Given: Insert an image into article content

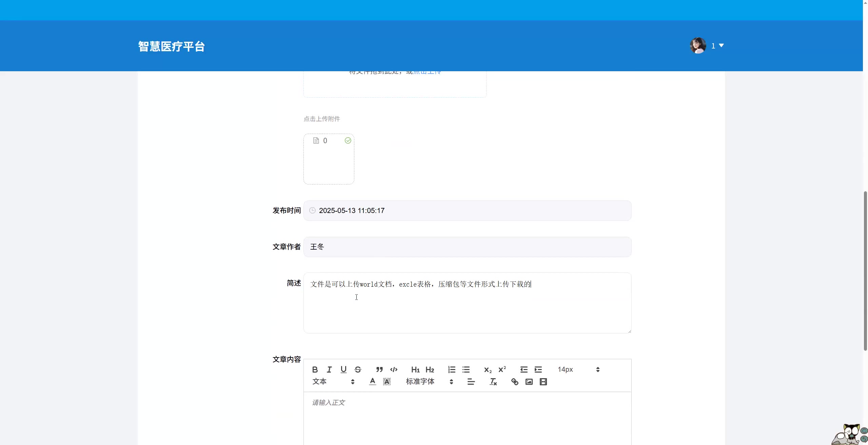Looking at the screenshot, I should pyautogui.click(x=529, y=382).
